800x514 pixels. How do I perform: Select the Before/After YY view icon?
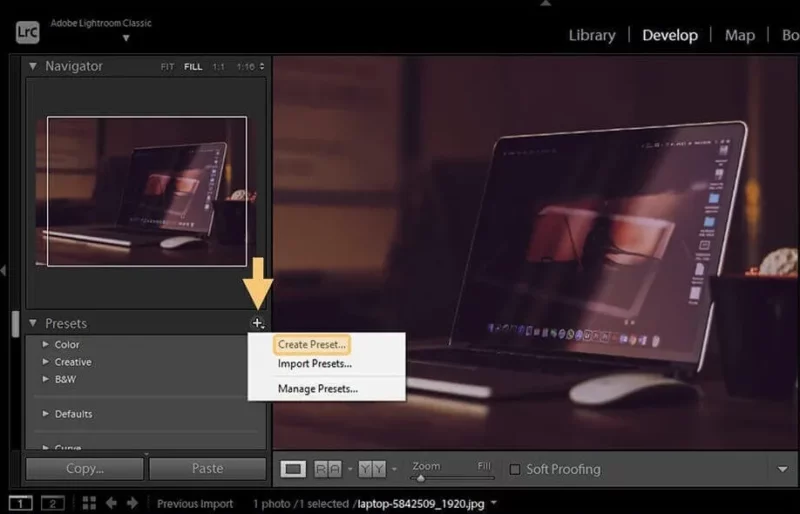click(372, 469)
